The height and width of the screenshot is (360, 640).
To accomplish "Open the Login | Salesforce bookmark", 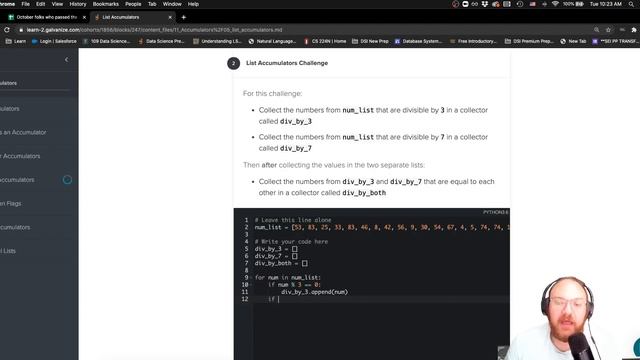I will click(54, 41).
